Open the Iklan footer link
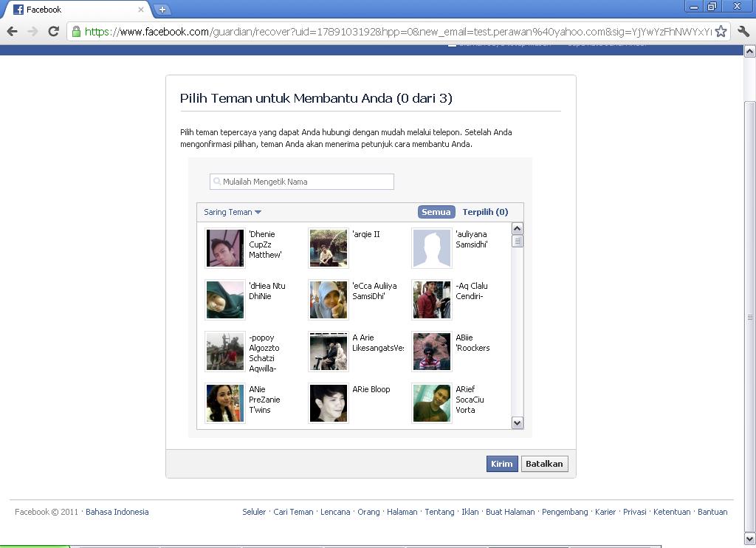The height and width of the screenshot is (548, 756). 470,512
